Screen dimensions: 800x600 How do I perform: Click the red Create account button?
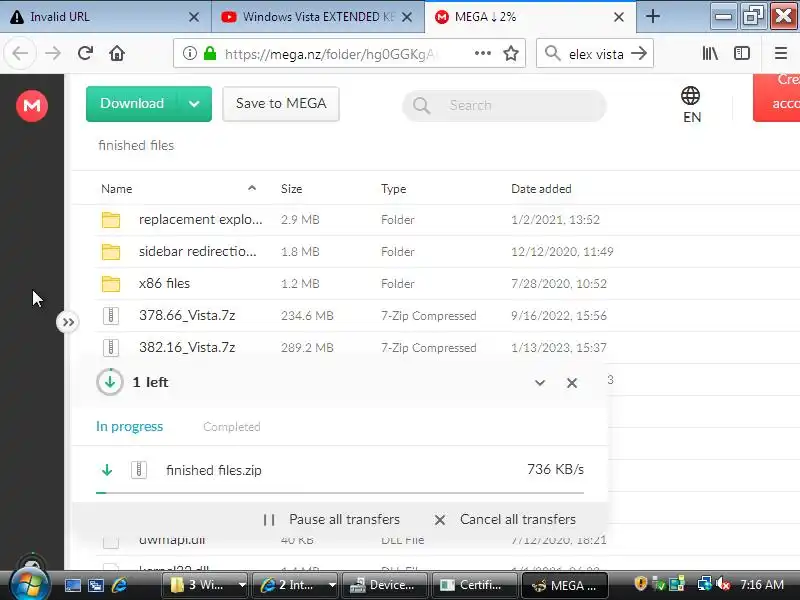pos(777,97)
